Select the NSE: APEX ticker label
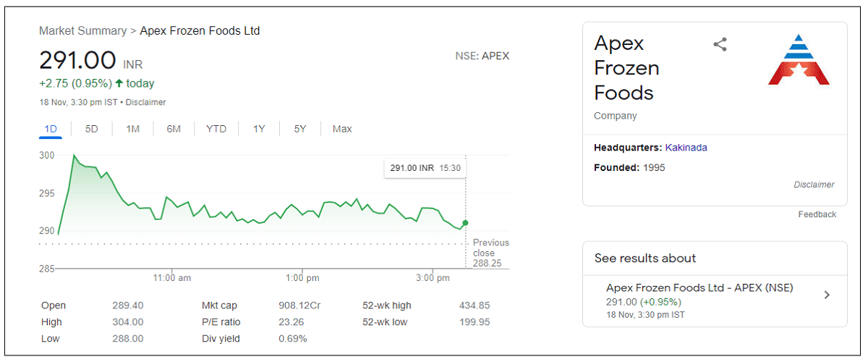868x362 pixels. 482,56
